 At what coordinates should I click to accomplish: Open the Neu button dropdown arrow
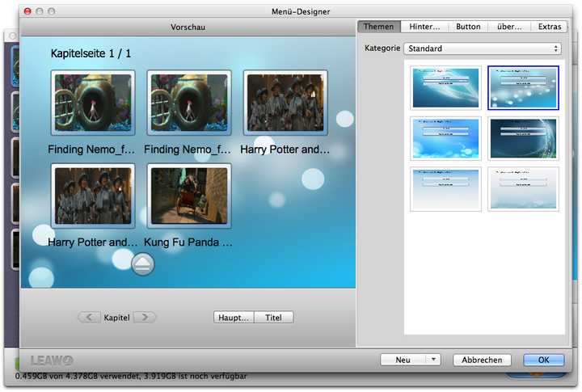point(432,360)
